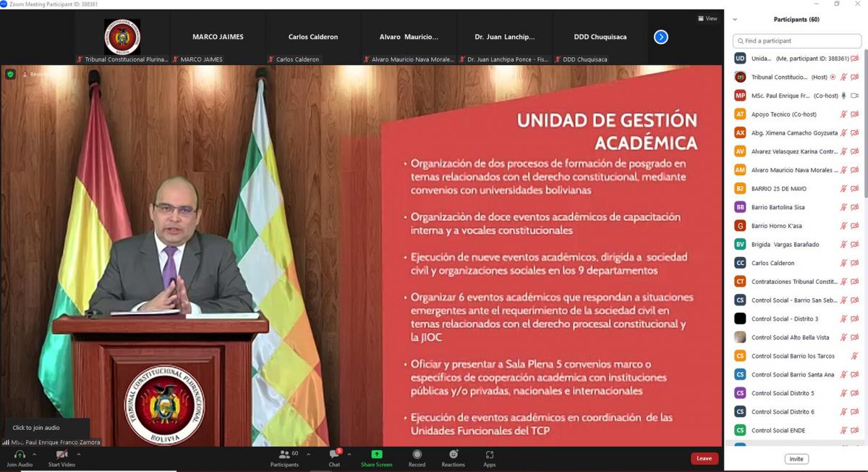Toggle the Participants panel from the toolbar
Screen dimensions: 868x472
pos(284,455)
